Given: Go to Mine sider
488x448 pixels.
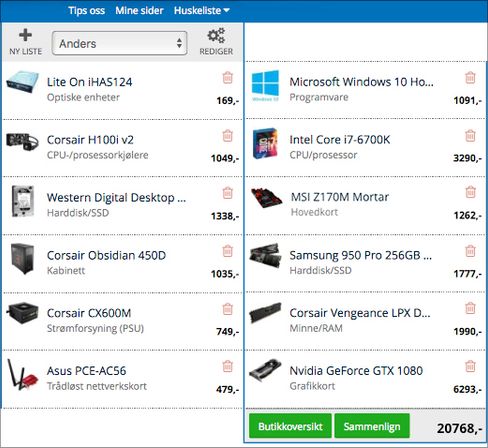Looking at the screenshot, I should [x=139, y=11].
